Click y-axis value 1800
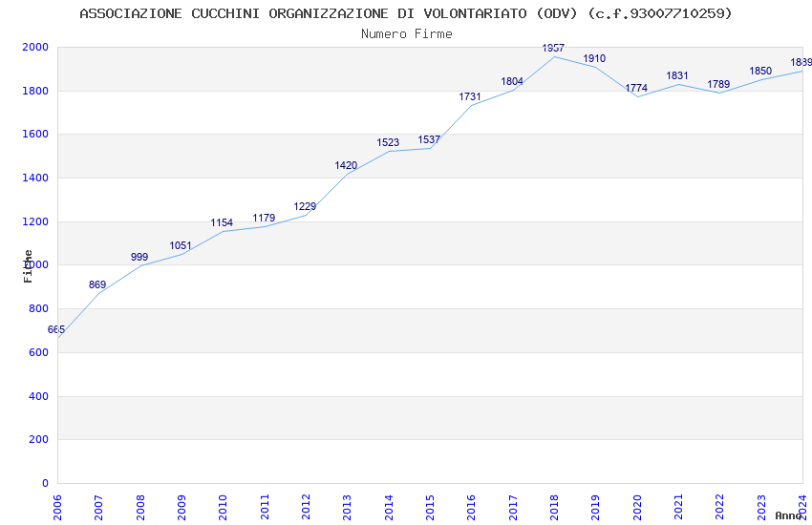The image size is (812, 525). [x=35, y=91]
